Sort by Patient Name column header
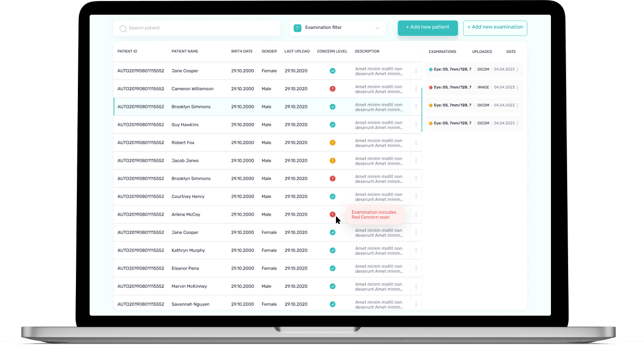The height and width of the screenshot is (349, 644). (x=185, y=51)
